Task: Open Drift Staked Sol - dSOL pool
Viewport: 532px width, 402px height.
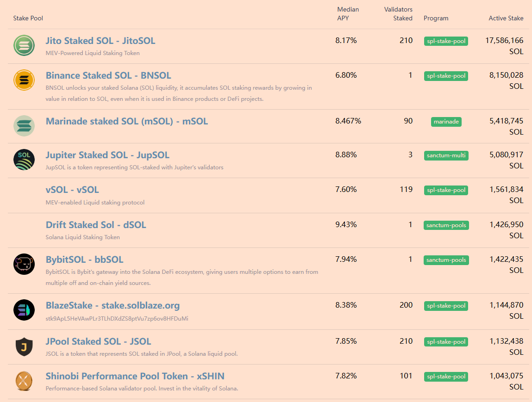Action: (96, 225)
